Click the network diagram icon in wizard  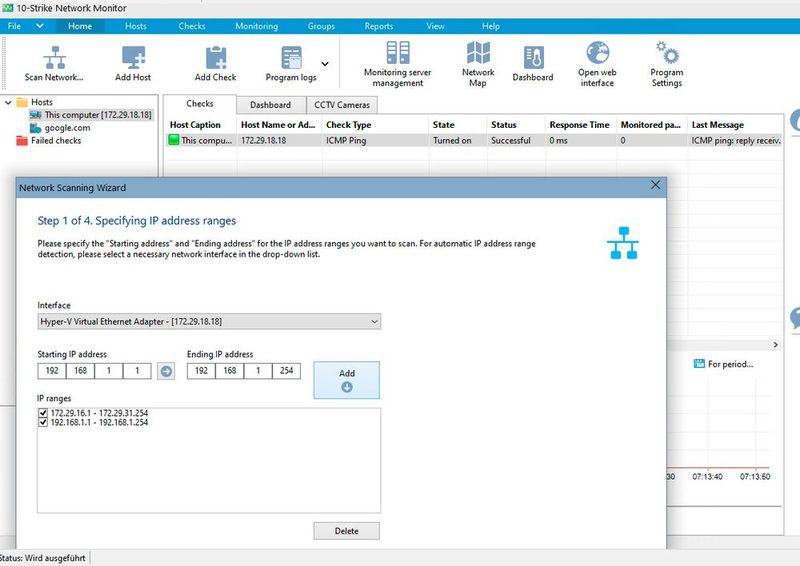(x=623, y=243)
